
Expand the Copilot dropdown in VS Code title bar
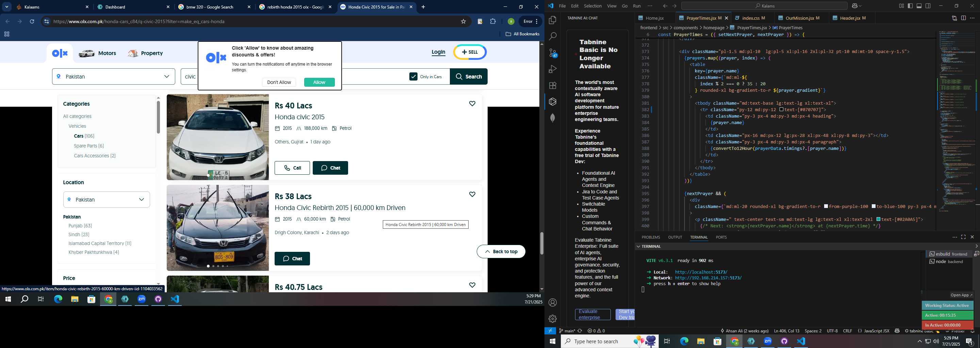[x=861, y=6]
